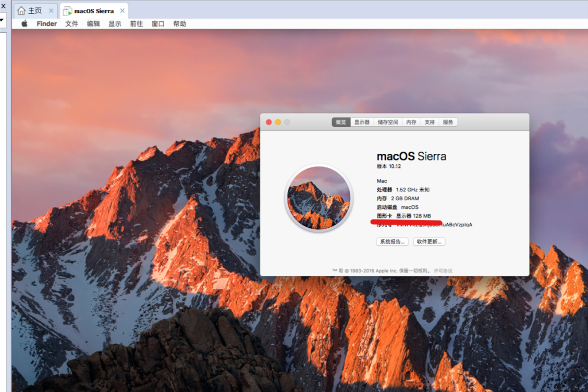Close the 主页 tab with its X

point(51,11)
